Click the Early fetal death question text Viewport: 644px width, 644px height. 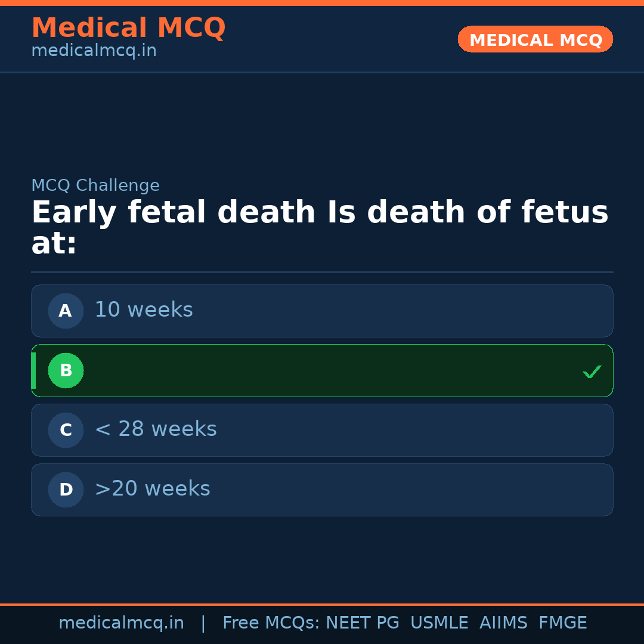(320, 213)
